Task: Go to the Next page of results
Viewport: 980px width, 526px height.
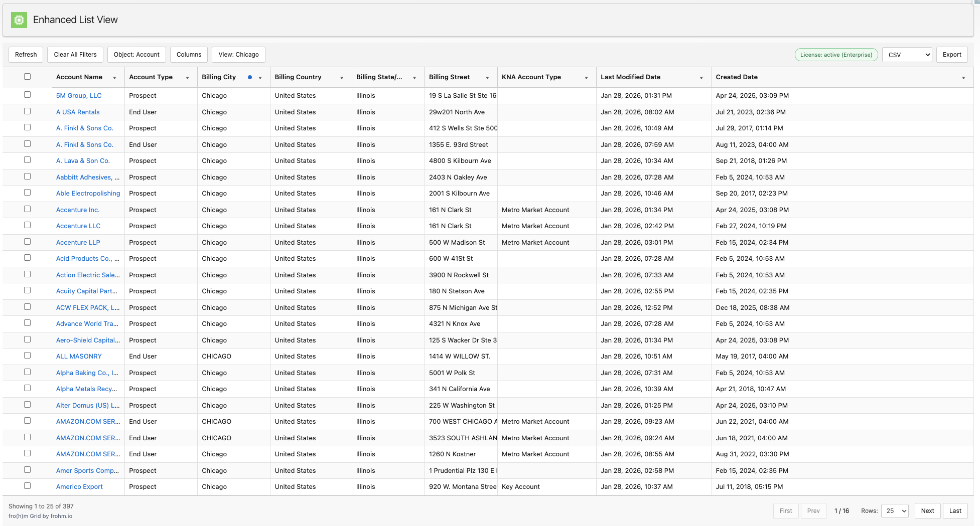Action: point(927,511)
